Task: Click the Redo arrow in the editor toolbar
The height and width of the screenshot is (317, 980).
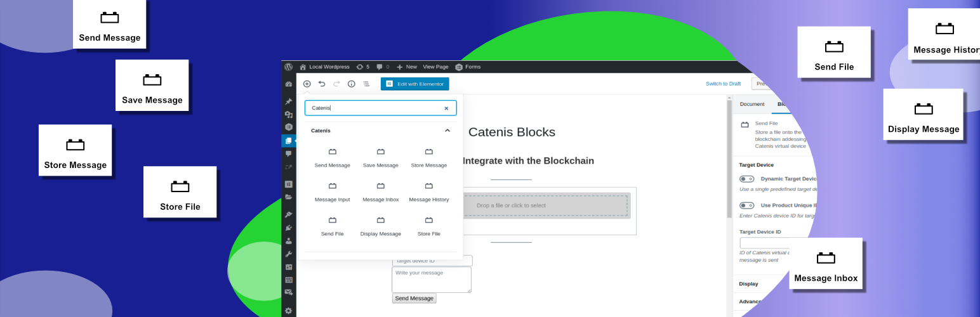Action: tap(336, 84)
